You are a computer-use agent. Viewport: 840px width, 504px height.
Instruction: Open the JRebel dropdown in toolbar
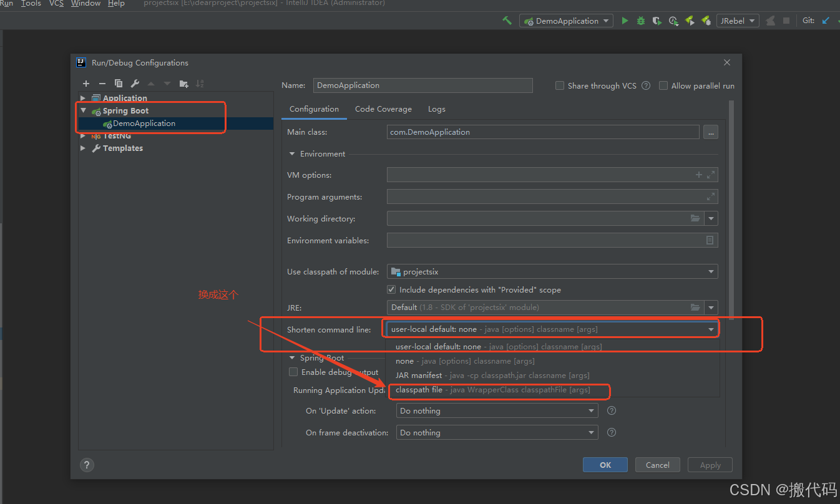coord(738,21)
